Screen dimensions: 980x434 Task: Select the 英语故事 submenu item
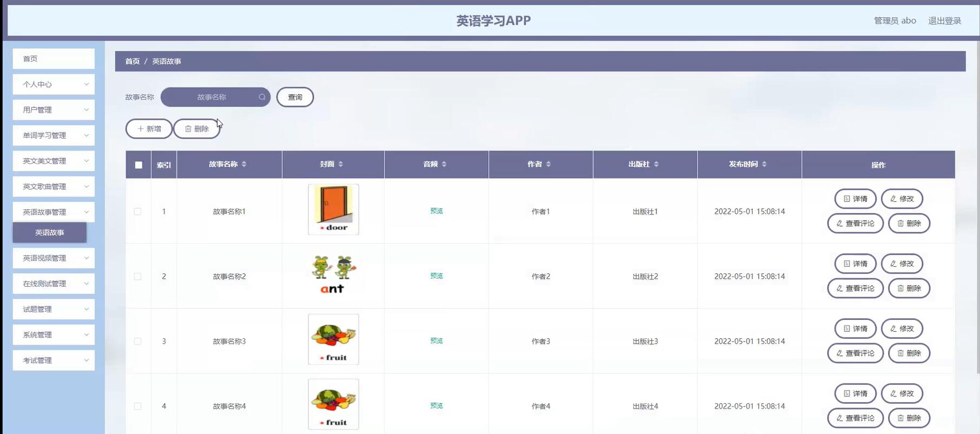[x=50, y=233]
